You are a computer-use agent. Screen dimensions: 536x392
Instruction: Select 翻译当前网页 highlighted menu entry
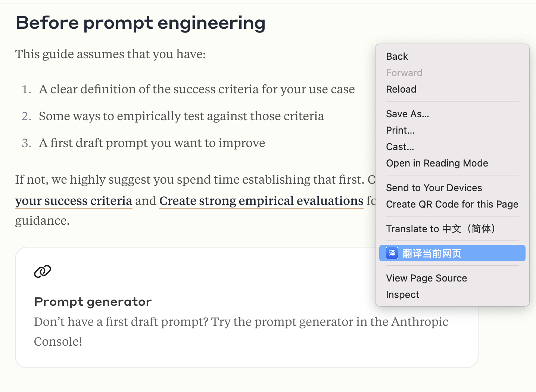click(x=452, y=253)
